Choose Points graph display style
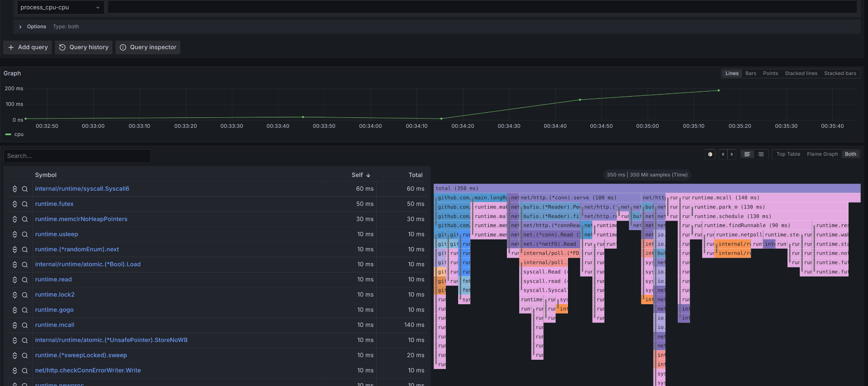868x386 pixels. coord(770,73)
